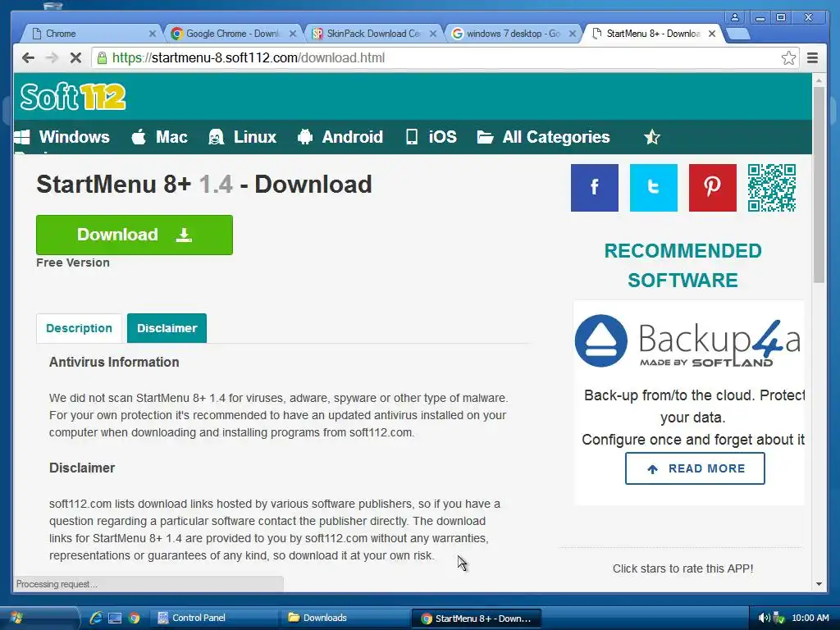Click the QR code image

pyautogui.click(x=772, y=188)
